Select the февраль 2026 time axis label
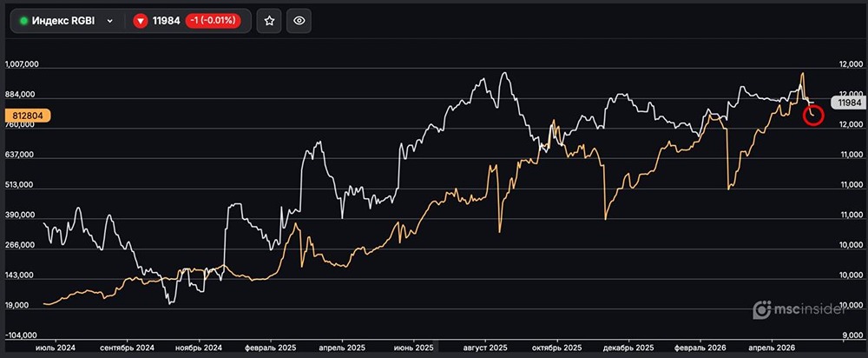This screenshot has width=868, height=358. [x=700, y=348]
